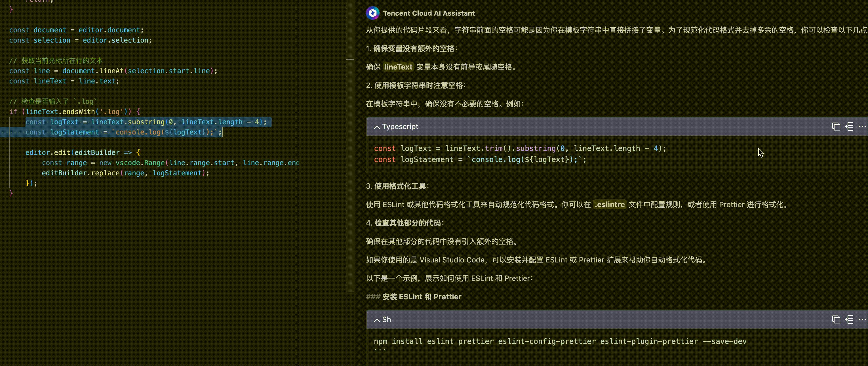Click the 'Tencent Cloud AI Assistant' title text
This screenshot has height=366, width=868.
[x=429, y=13]
